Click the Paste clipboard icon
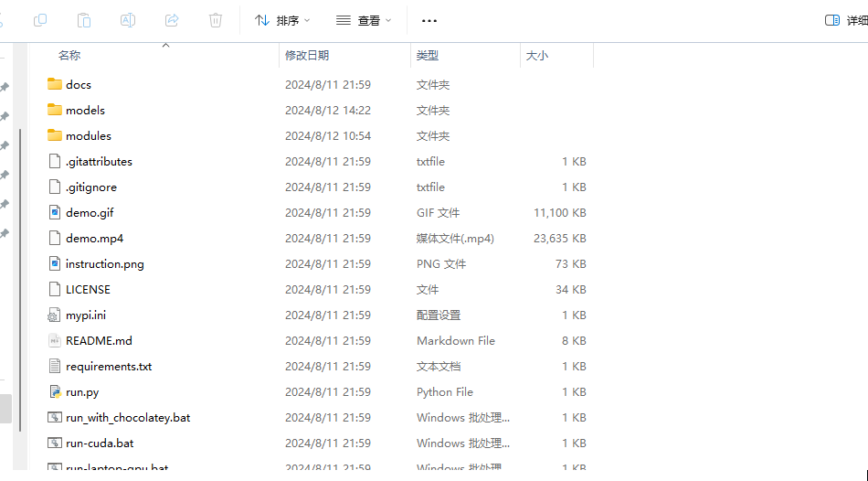The width and height of the screenshot is (868, 481). [x=84, y=20]
